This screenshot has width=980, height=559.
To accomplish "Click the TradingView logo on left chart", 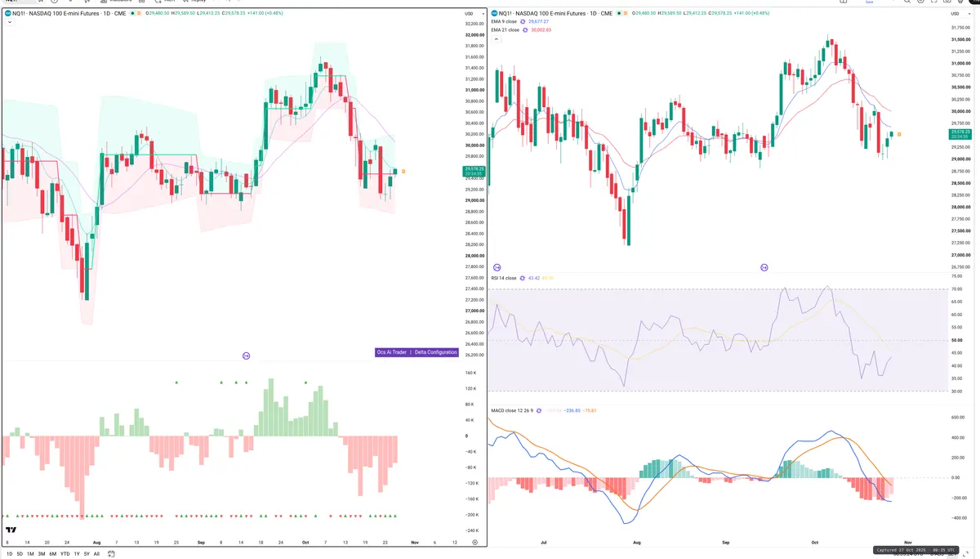I will 11,530.
